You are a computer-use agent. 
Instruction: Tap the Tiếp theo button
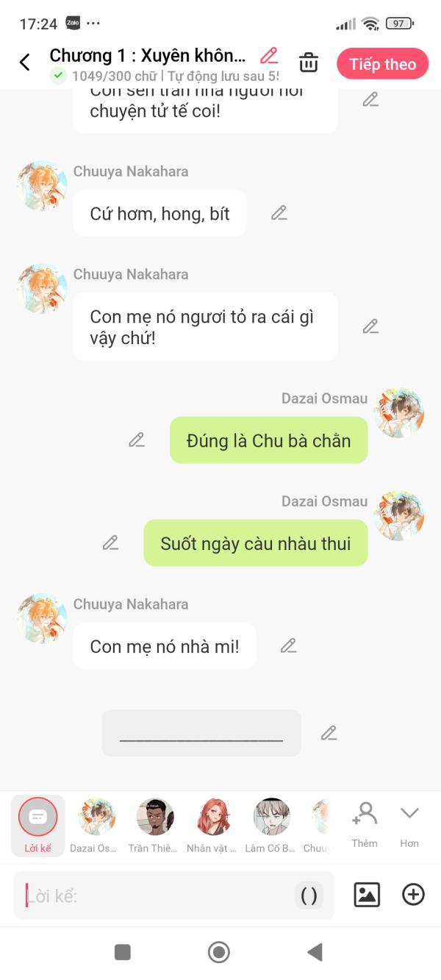pos(383,64)
